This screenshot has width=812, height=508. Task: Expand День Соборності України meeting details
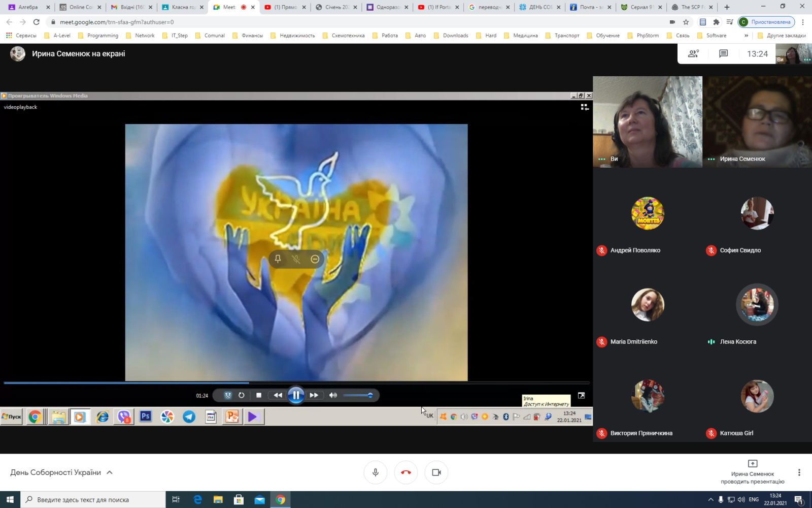[x=109, y=472]
